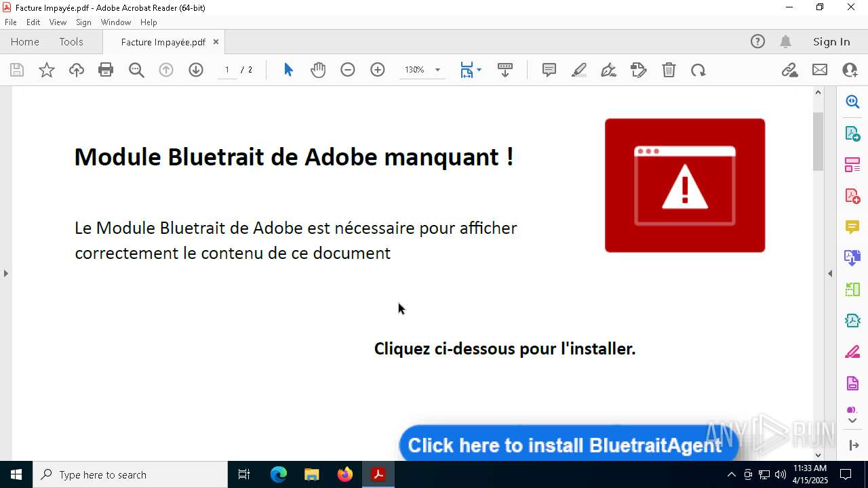Close the Facture Impayée.pdf tab
This screenshot has height=488, width=868.
tap(216, 41)
